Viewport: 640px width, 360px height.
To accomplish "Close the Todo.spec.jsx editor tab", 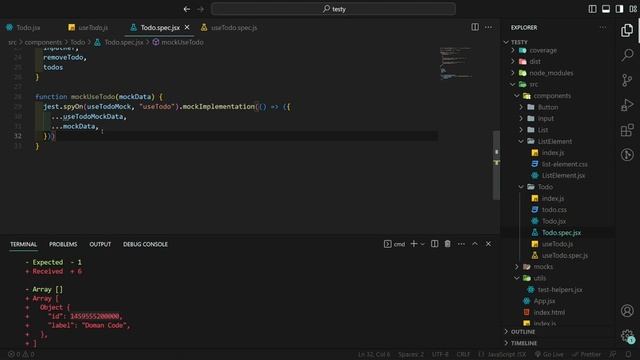I will click(x=187, y=27).
